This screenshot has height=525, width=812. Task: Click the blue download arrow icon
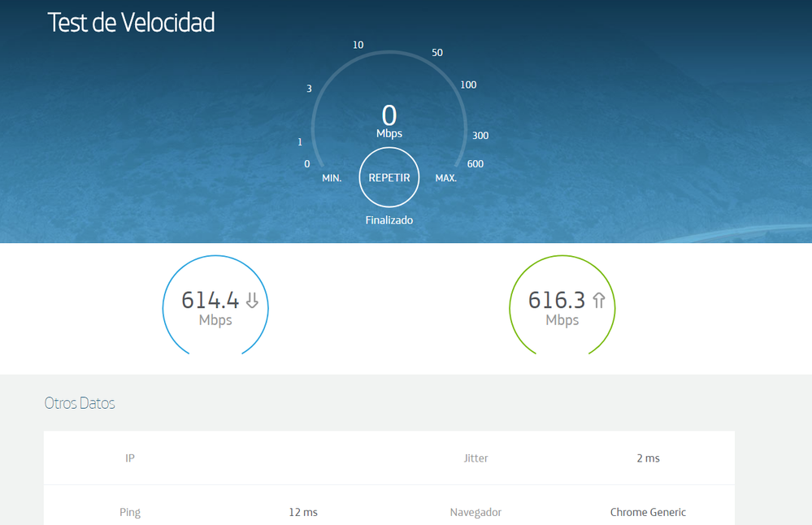point(251,300)
